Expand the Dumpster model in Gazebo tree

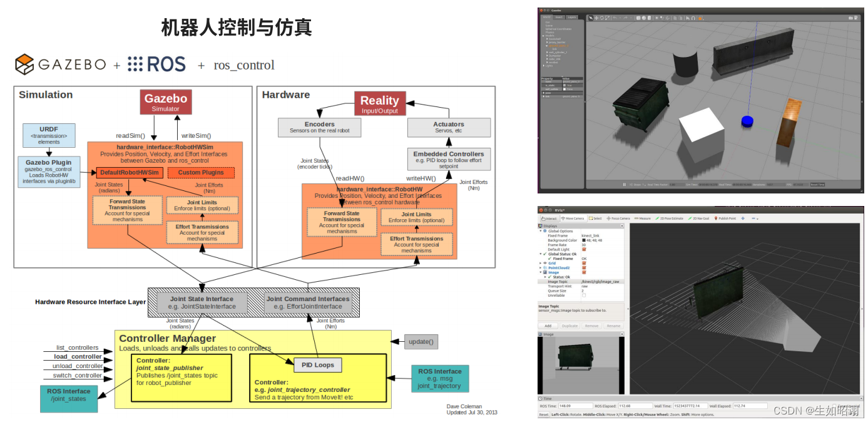coord(547,56)
